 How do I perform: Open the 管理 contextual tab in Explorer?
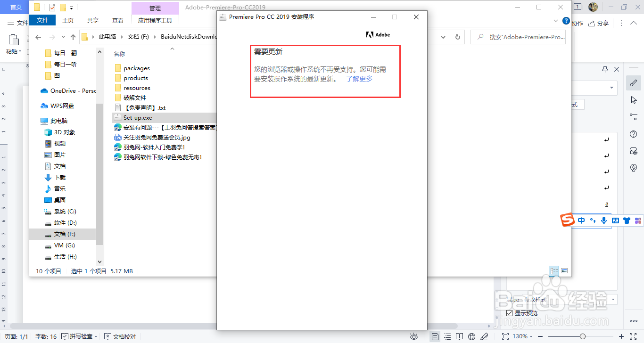(155, 8)
